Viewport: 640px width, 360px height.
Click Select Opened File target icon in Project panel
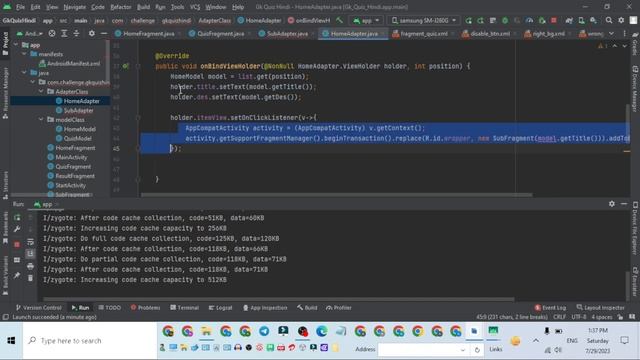point(52,33)
